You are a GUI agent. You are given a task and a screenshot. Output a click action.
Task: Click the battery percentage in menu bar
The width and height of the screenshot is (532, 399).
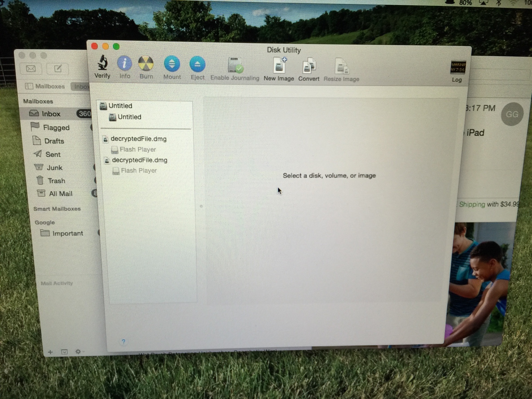tap(465, 3)
